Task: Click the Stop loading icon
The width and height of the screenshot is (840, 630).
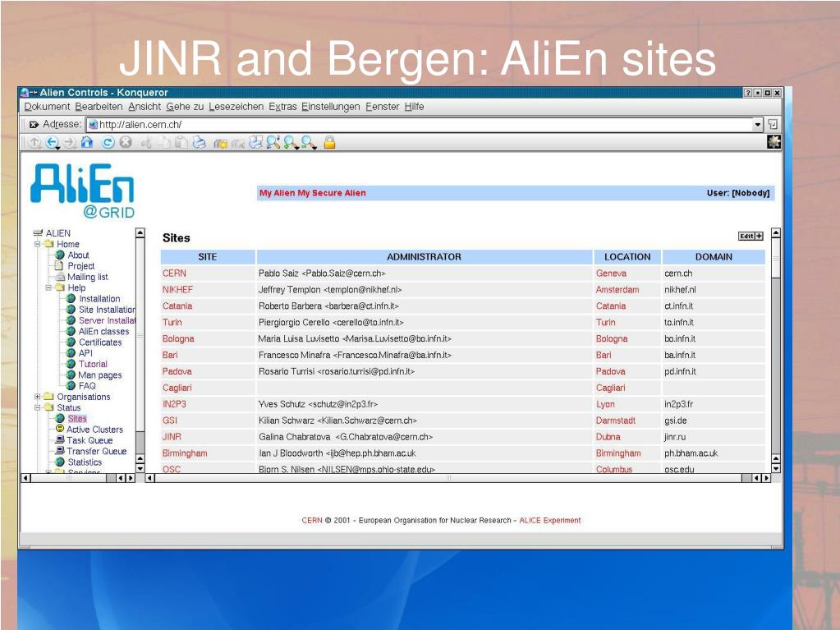Action: (126, 142)
